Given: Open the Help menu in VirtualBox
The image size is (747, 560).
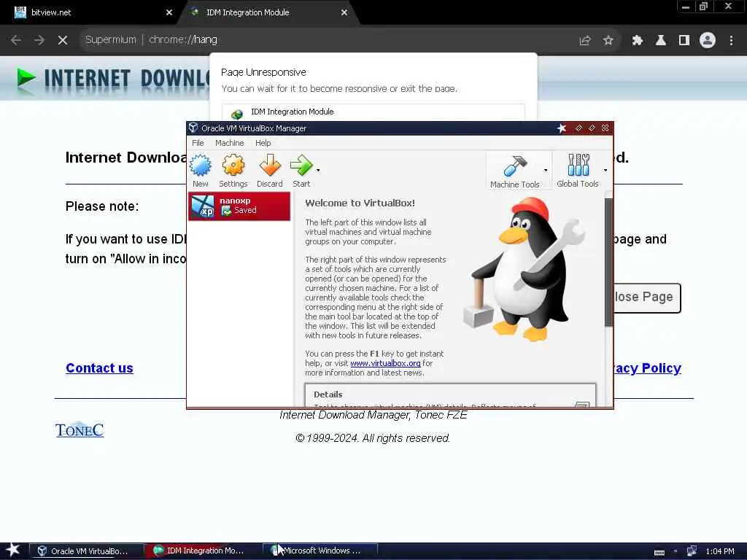Looking at the screenshot, I should point(263,143).
